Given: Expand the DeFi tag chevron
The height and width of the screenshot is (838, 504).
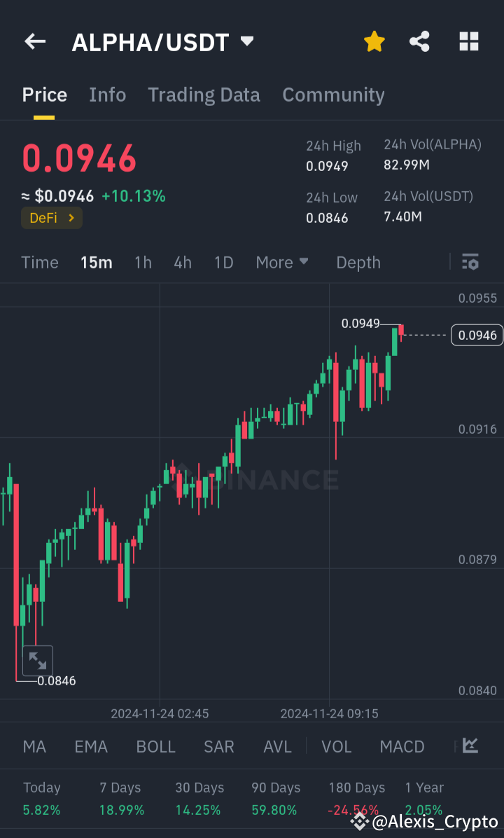Looking at the screenshot, I should [x=73, y=218].
